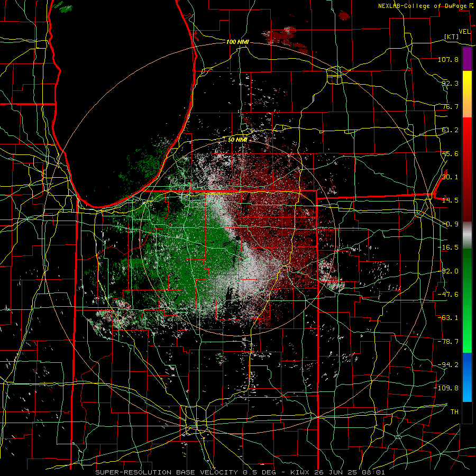Click the "VEL" legend heading
476x476 pixels.
[x=464, y=32]
